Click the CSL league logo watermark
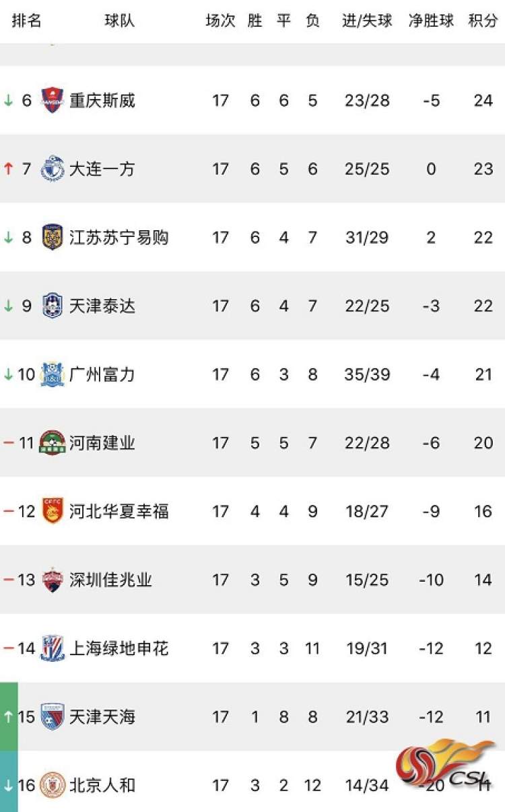 pyautogui.click(x=445, y=768)
